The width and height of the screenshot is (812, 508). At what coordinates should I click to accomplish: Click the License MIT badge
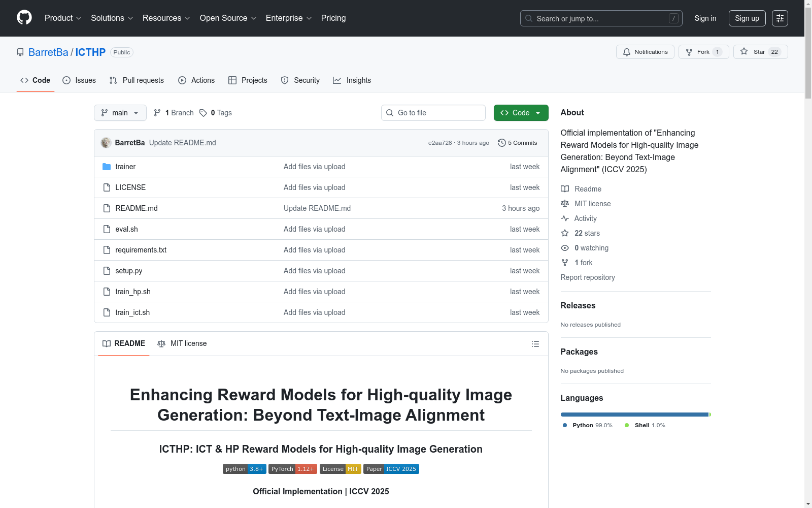point(341,469)
